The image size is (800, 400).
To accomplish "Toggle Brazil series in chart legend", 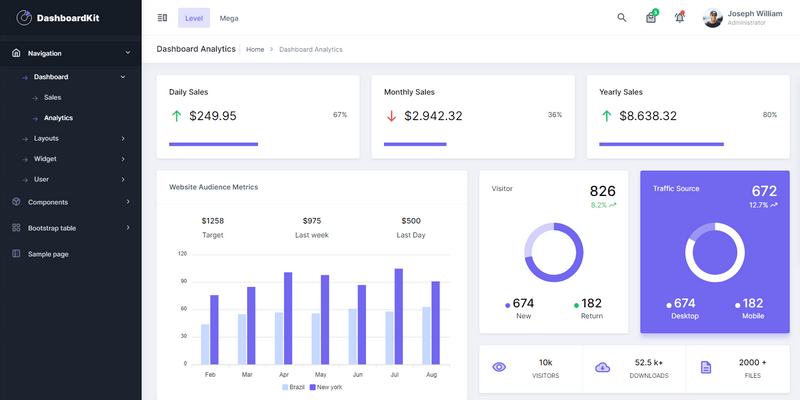I will point(295,387).
